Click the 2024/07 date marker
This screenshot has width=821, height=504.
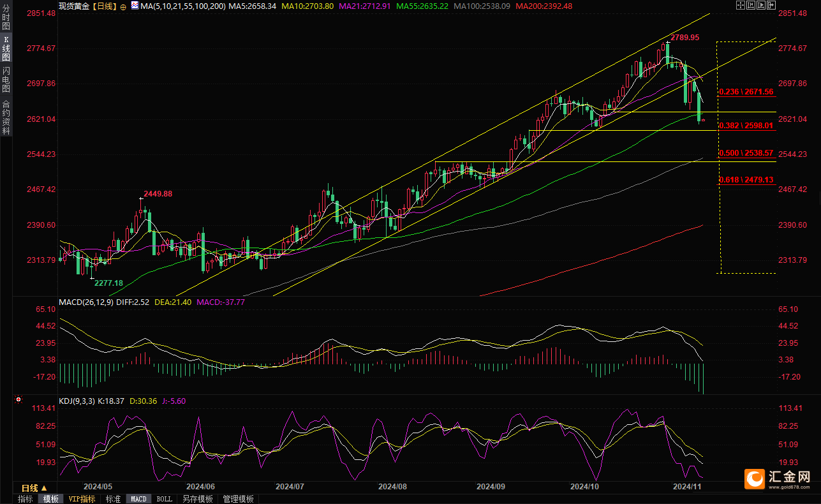(x=289, y=486)
